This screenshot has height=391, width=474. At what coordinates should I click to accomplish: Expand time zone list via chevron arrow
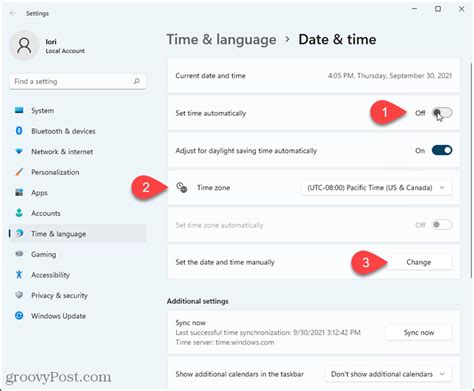click(442, 188)
